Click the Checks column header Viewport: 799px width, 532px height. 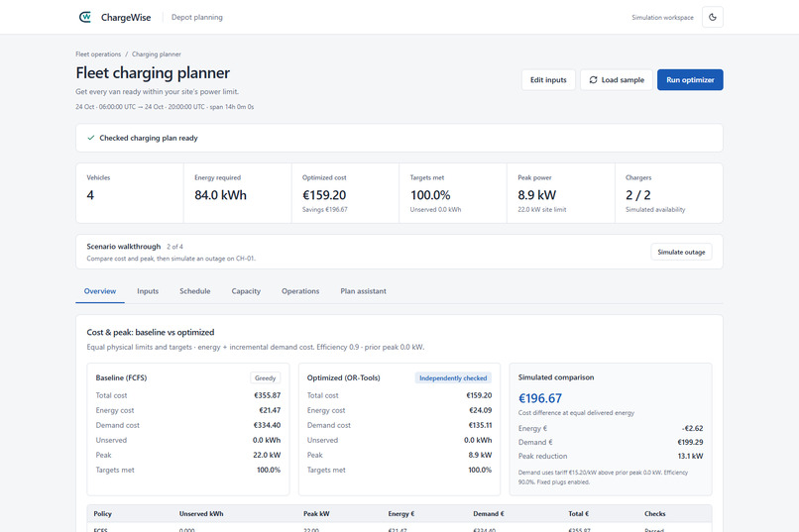click(655, 514)
